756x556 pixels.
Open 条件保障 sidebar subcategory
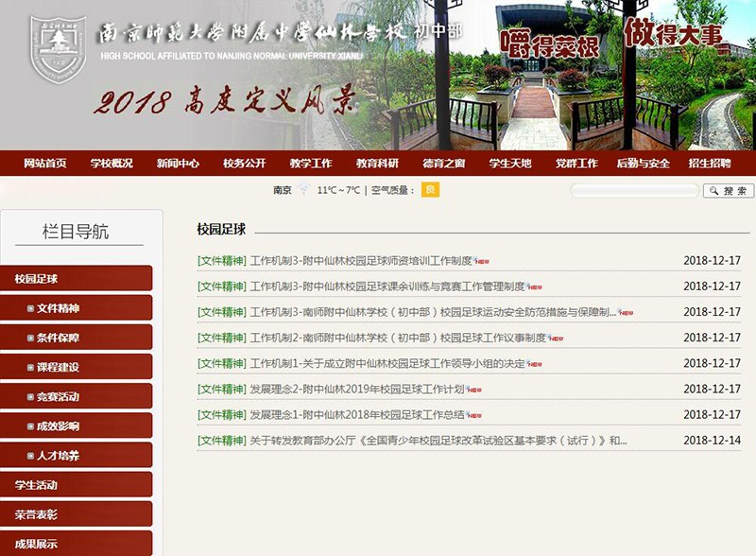(x=77, y=338)
